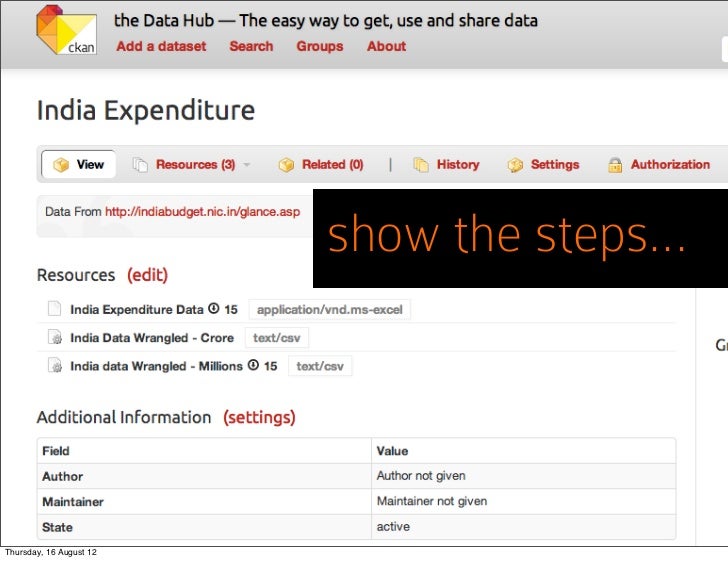Expand the Resources (3) dropdown arrow
The width and height of the screenshot is (728, 561).
(247, 165)
